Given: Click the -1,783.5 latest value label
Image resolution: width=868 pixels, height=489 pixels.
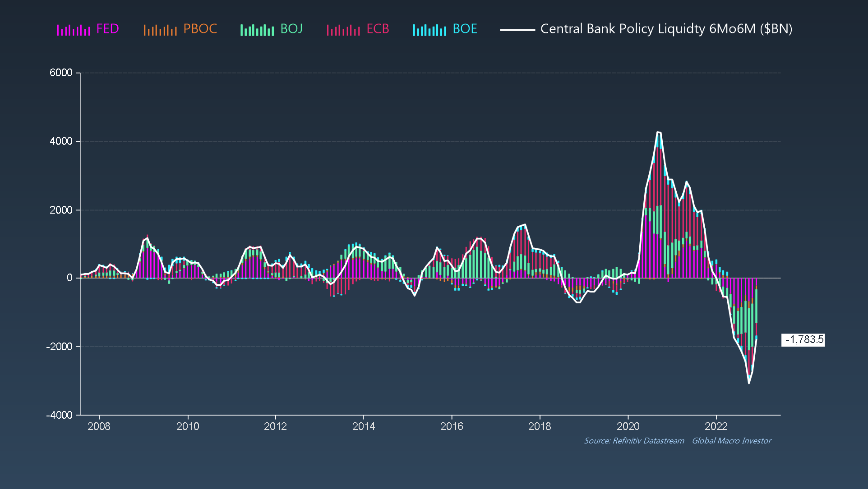Looking at the screenshot, I should [803, 340].
